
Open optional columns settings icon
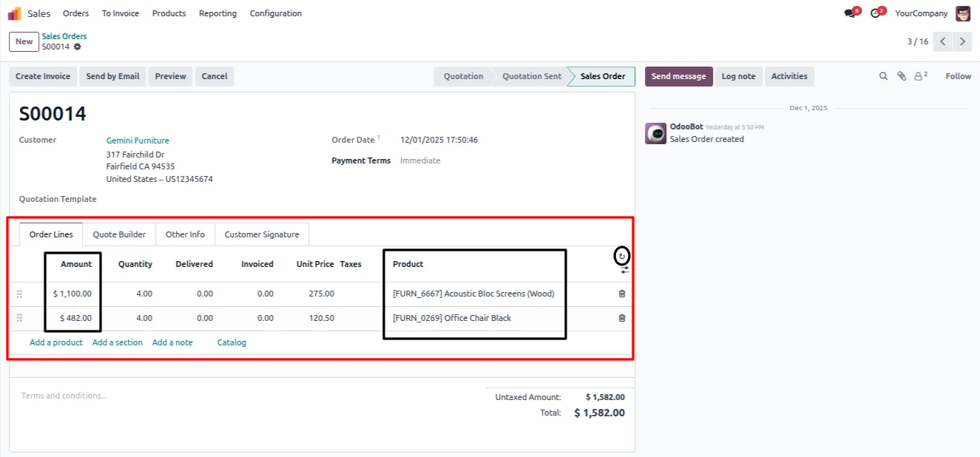[624, 271]
